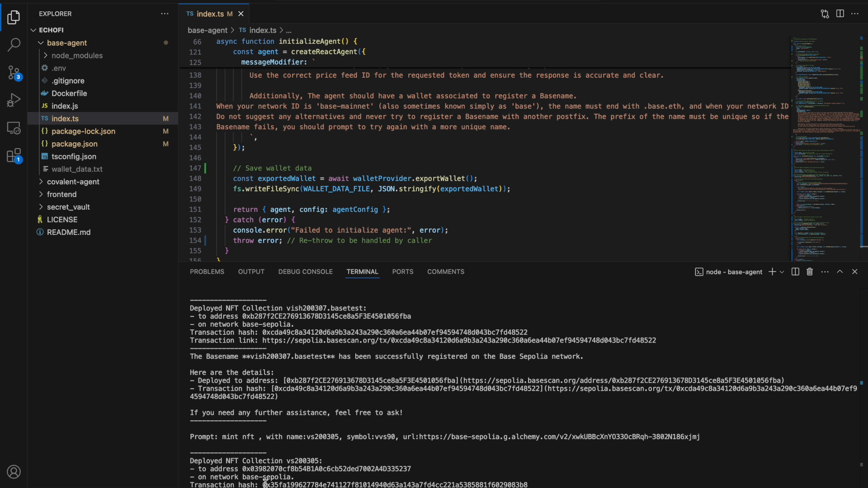Switch to the DEBUG CONSOLE tab

306,272
